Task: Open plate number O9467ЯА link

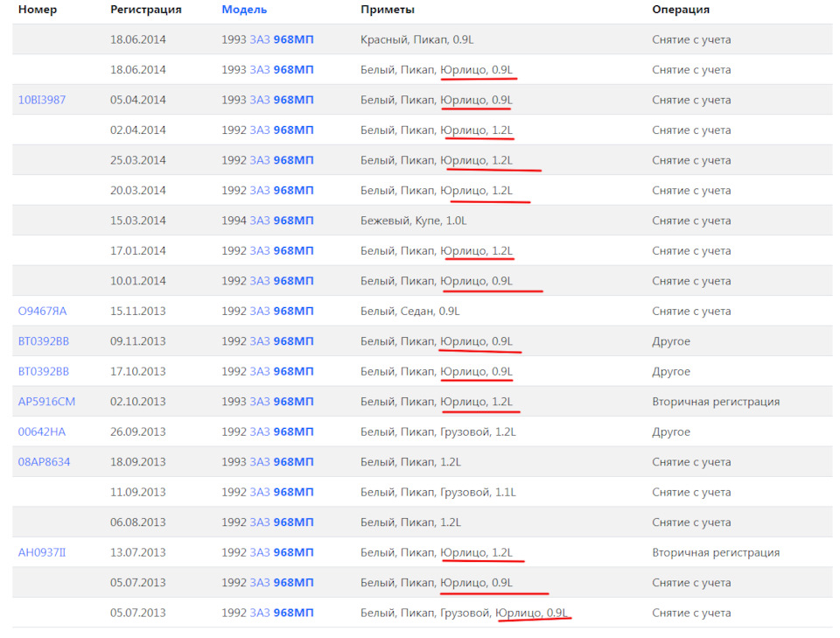Action: (x=42, y=312)
